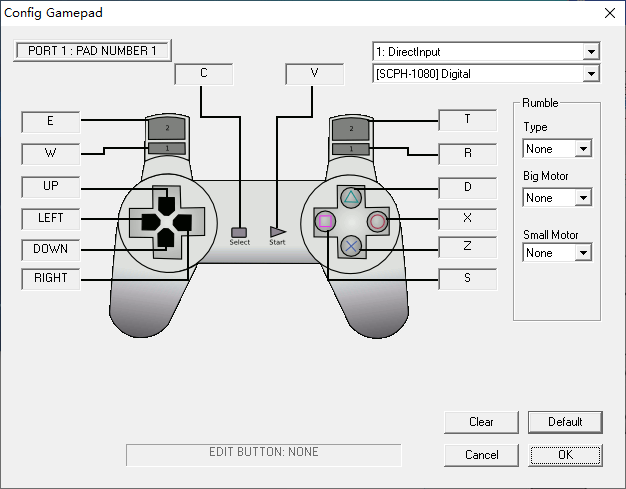
Task: Edit the Square mapping labeled S
Action: click(x=468, y=279)
